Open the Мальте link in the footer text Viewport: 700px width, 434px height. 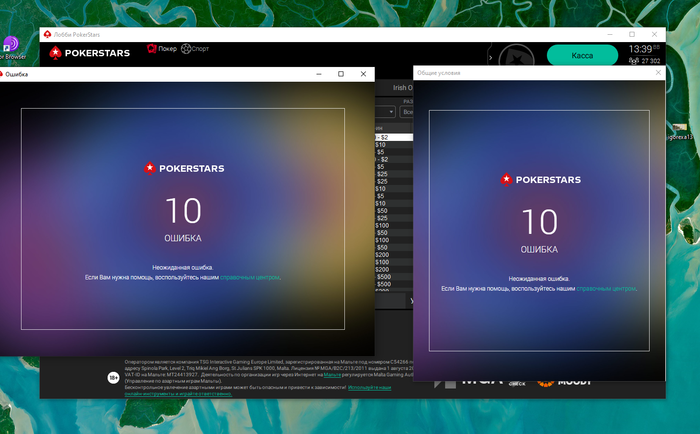coord(332,375)
